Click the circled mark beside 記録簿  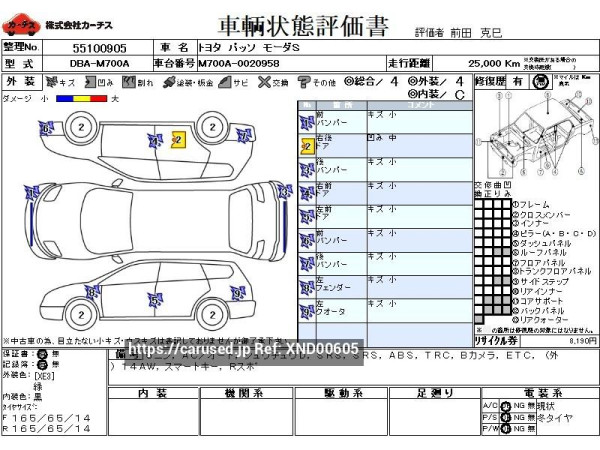tap(42, 364)
